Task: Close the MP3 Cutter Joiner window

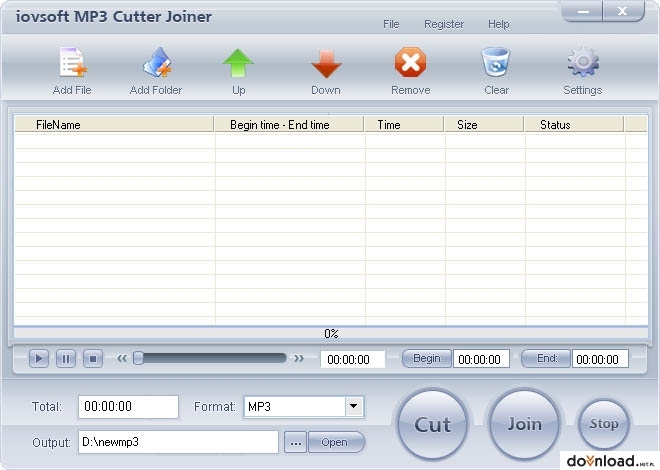Action: coord(623,11)
